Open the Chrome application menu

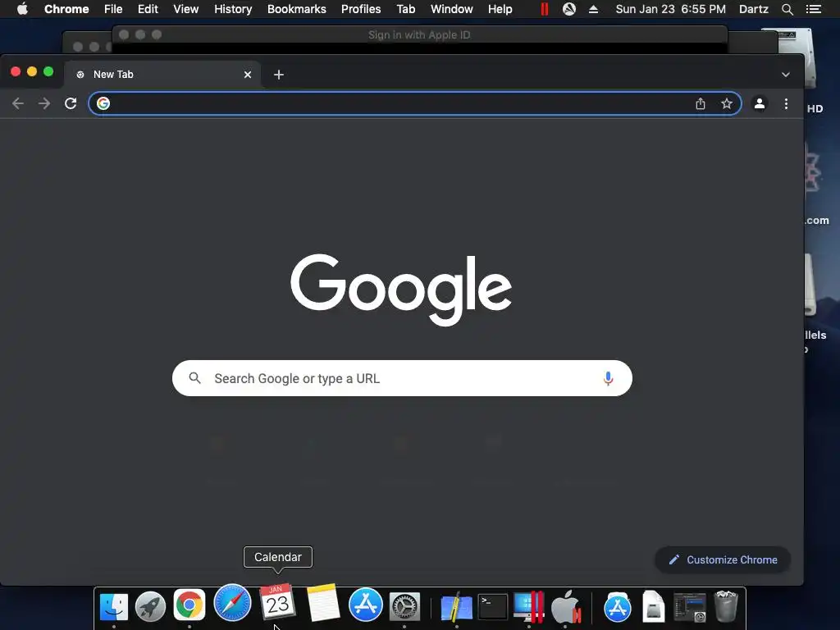[x=66, y=9]
